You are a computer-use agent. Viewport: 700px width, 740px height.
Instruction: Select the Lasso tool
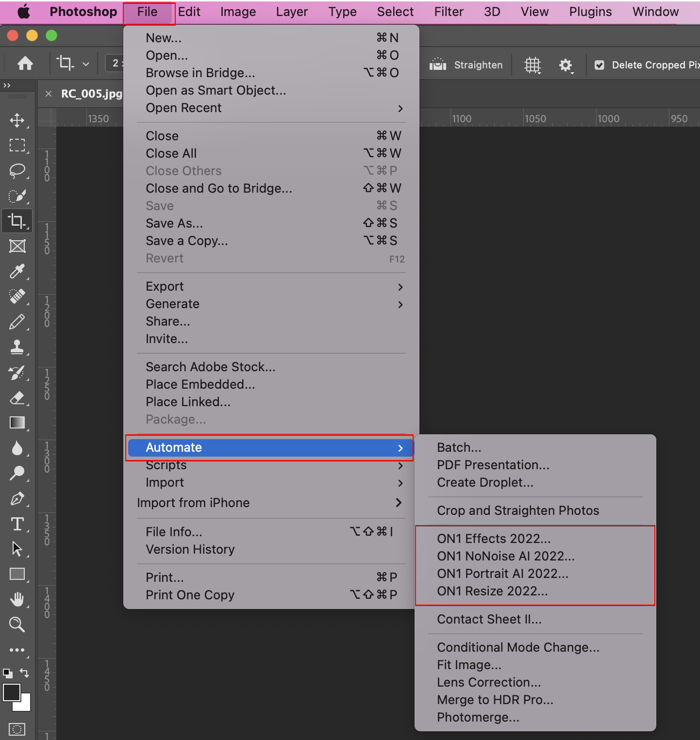[17, 171]
